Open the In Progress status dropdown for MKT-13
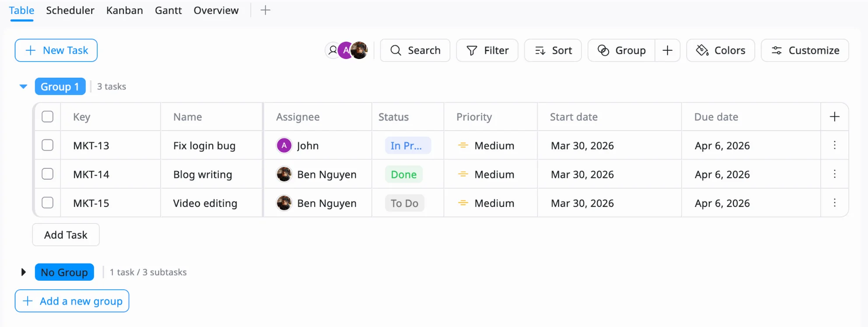This screenshot has width=868, height=327. click(407, 146)
